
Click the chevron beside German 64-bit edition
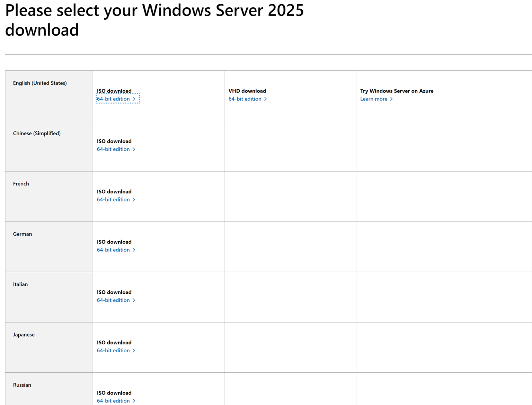(134, 250)
